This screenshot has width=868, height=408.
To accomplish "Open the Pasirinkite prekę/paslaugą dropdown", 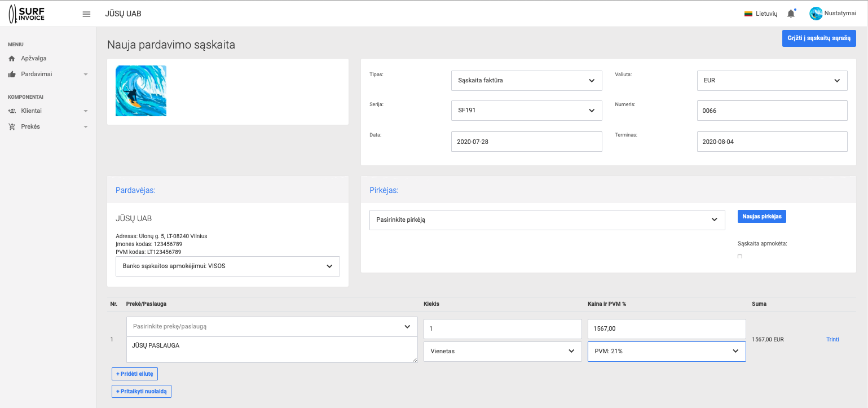I will [x=272, y=327].
